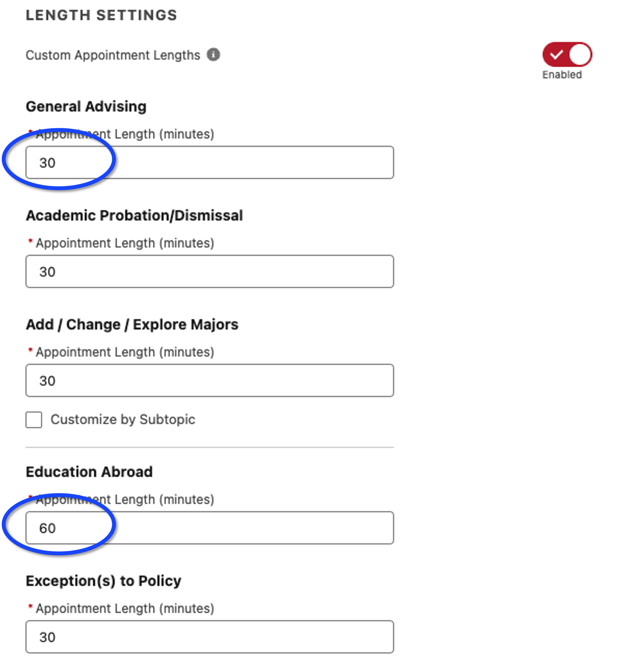This screenshot has height=672, width=636.
Task: Click the Add / Change / Explore Majors heading
Action: tap(132, 325)
